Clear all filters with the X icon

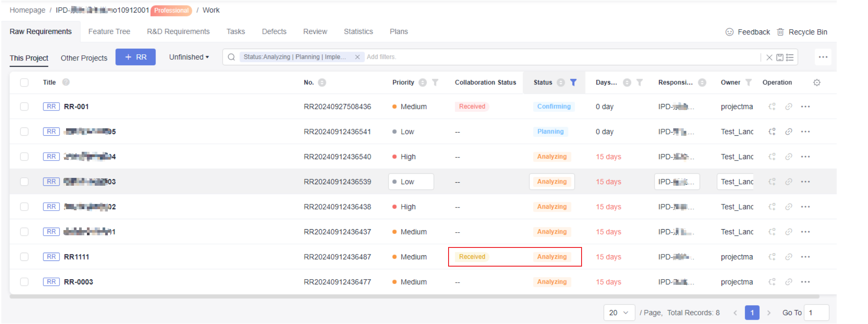[x=769, y=57]
